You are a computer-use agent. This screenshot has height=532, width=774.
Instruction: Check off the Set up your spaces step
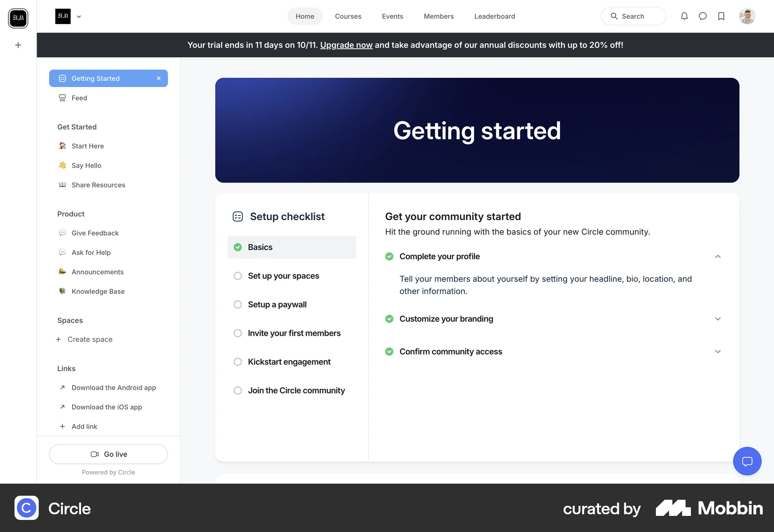(238, 276)
